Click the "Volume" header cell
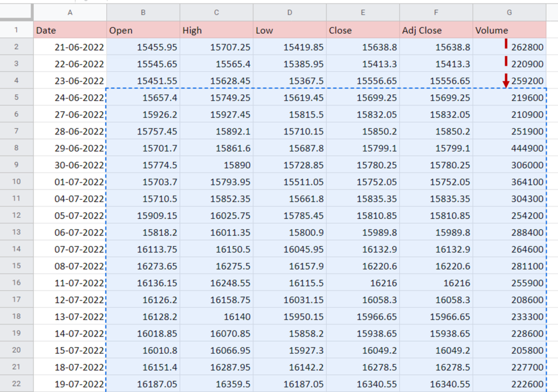Image resolution: width=558 pixels, height=392 pixels. 510,30
